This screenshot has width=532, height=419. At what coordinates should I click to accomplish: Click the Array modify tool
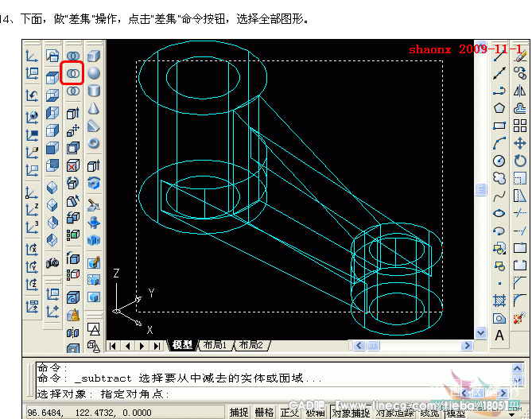point(520,126)
